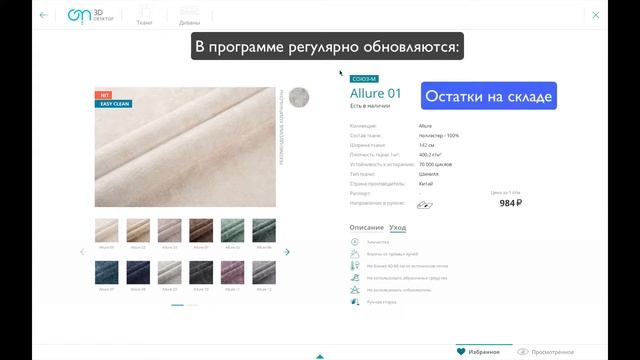640x360 pixels.
Task: Open the Диваны section in the header
Action: pos(189,16)
